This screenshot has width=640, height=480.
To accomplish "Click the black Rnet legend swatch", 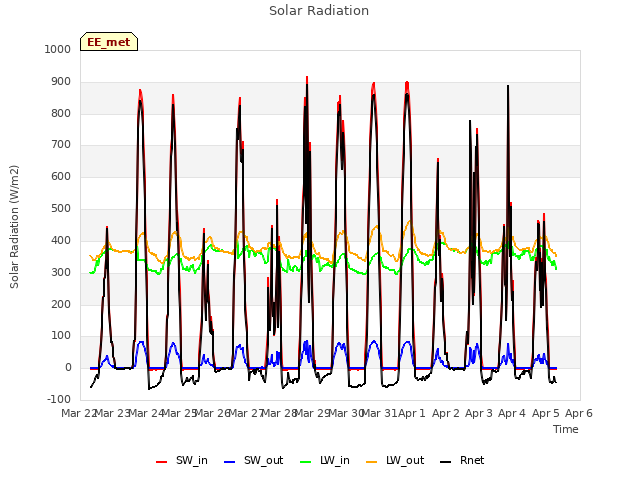I will [x=445, y=462].
